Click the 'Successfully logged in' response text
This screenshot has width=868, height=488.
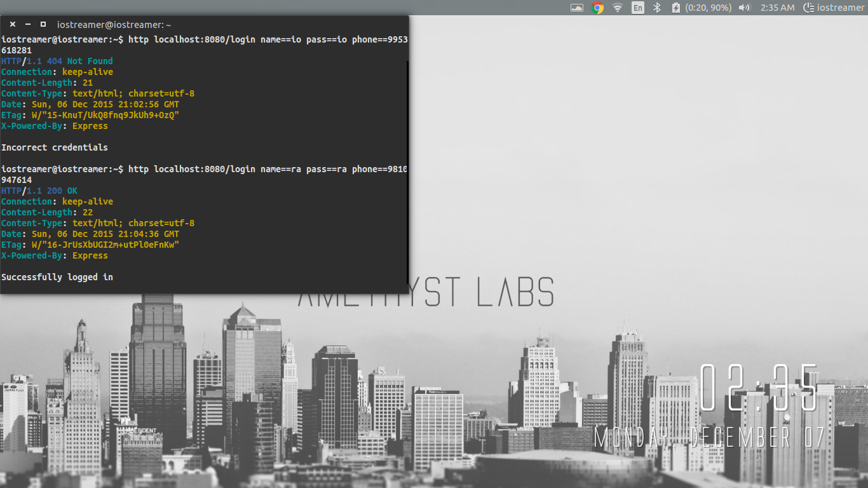57,277
